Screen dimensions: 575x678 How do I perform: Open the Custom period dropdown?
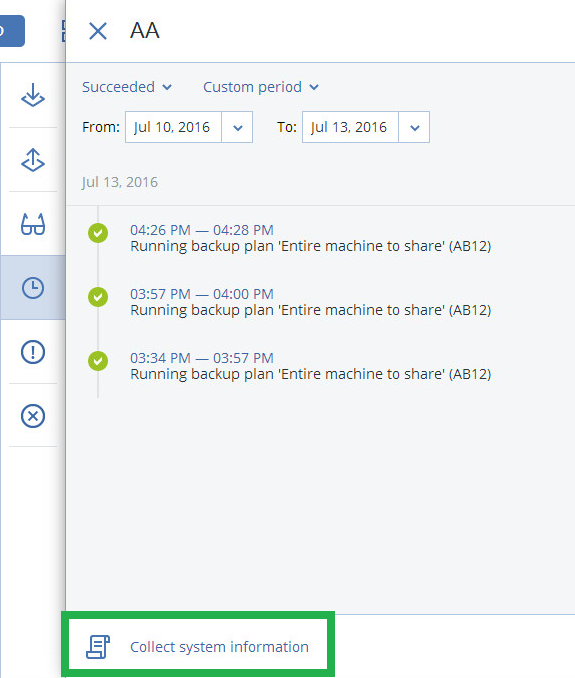261,87
